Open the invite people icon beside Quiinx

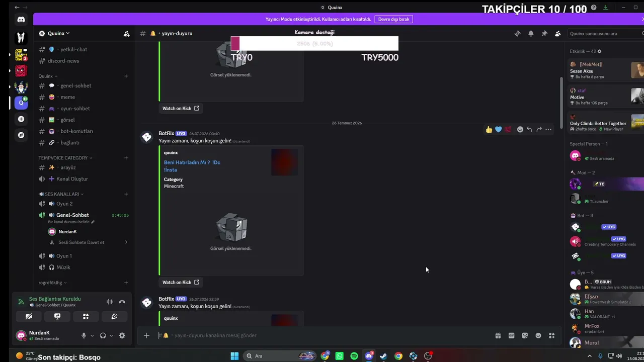(126, 34)
